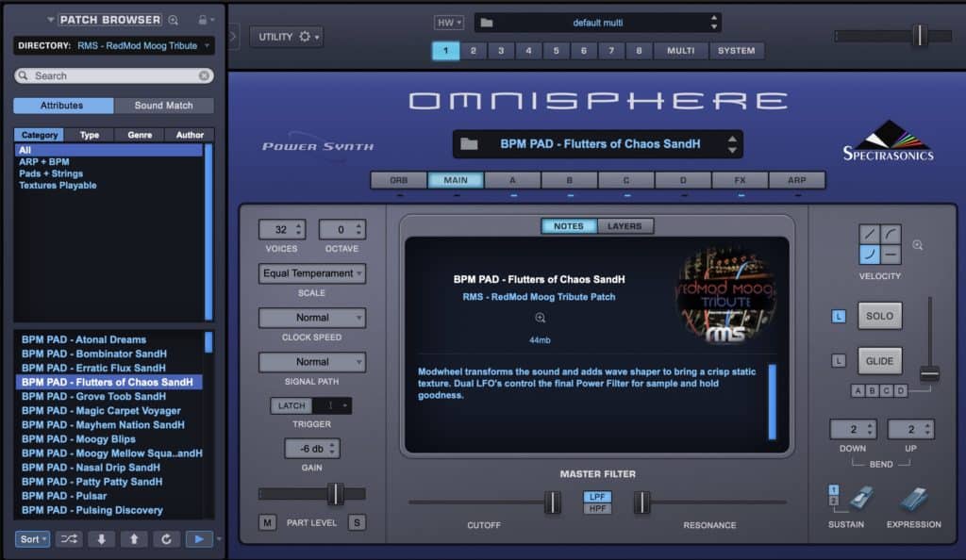The width and height of the screenshot is (966, 560).
Task: Open the MULTI page
Action: click(x=681, y=51)
